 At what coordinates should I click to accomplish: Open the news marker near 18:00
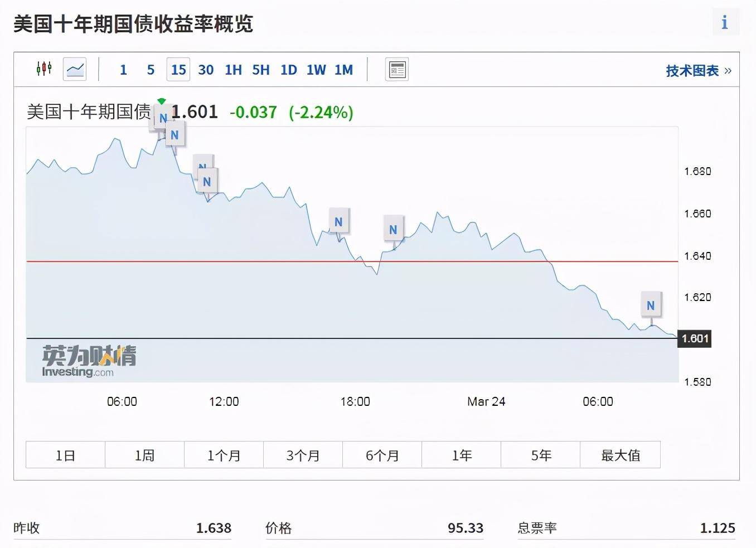coord(338,222)
